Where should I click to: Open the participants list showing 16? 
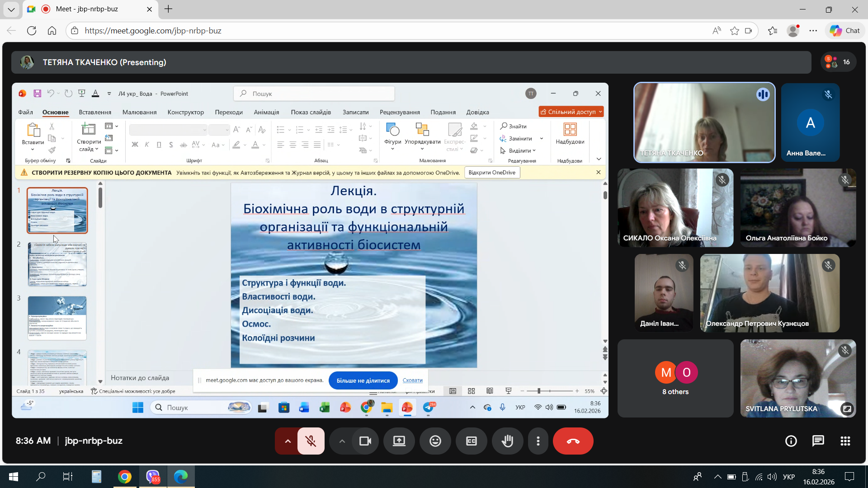coord(838,62)
